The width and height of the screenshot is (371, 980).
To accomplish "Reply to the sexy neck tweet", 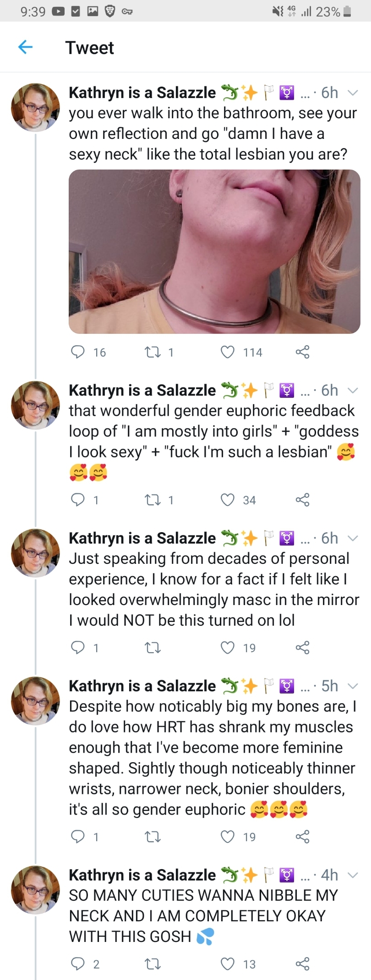I will (x=78, y=352).
